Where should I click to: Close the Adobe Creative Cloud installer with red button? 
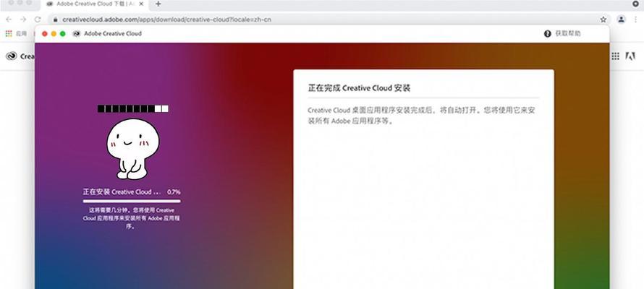tap(44, 34)
